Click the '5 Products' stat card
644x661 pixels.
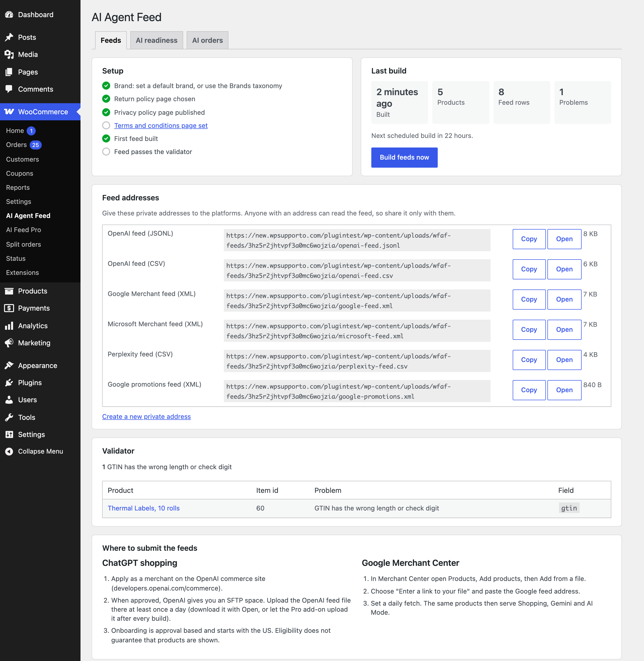pos(461,102)
